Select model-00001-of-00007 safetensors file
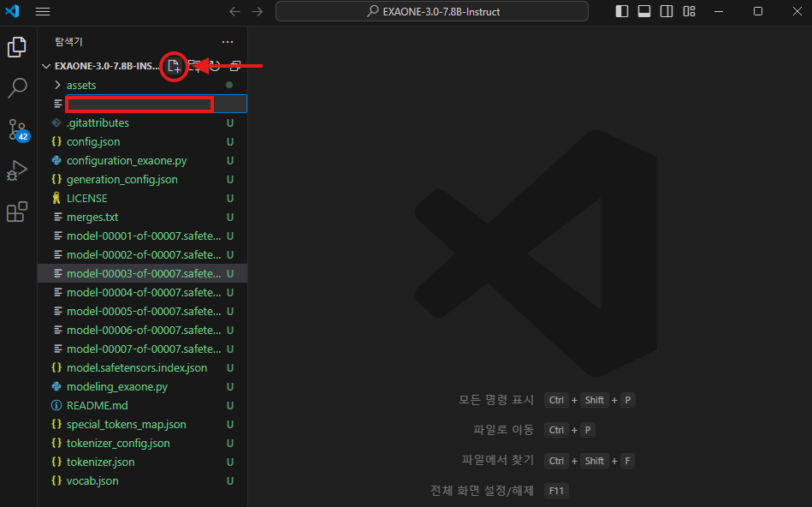The image size is (812, 507). point(144,236)
